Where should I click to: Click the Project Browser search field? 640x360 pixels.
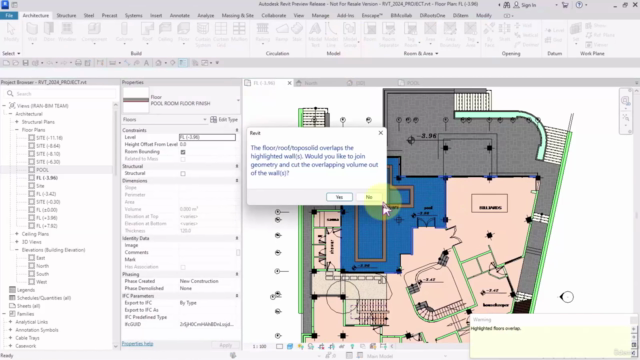61,93
